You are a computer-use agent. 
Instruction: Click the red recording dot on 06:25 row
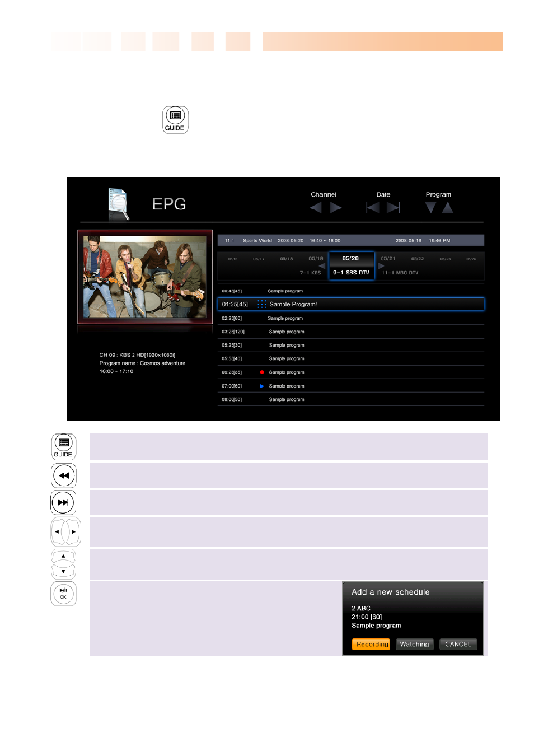pyautogui.click(x=262, y=372)
